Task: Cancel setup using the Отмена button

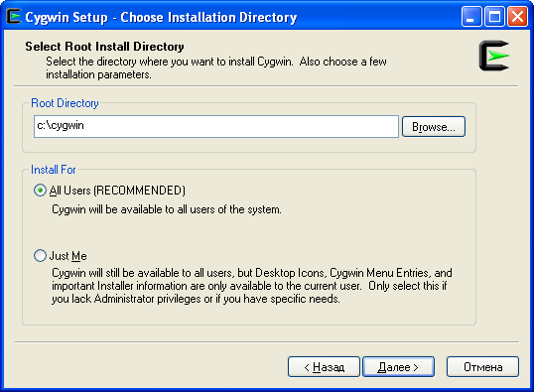Action: tap(483, 367)
